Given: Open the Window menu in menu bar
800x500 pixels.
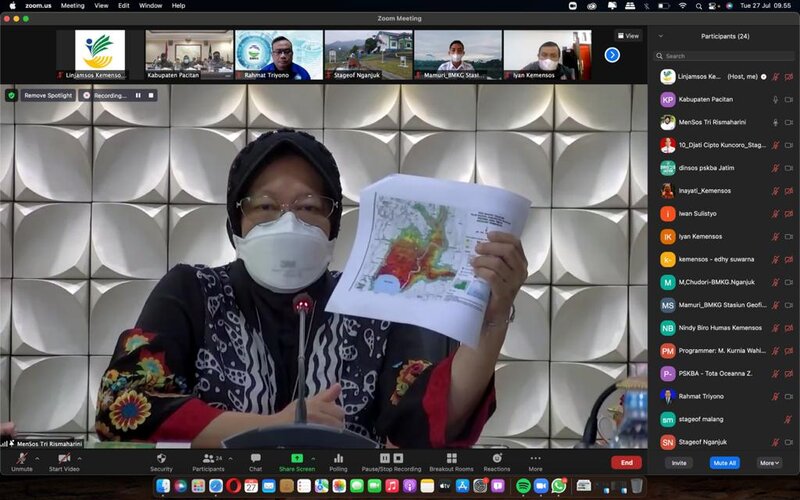Looking at the screenshot, I should click(150, 5).
